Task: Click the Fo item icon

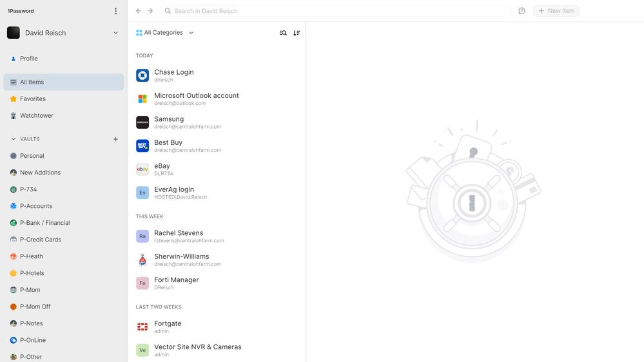Action: (x=142, y=283)
